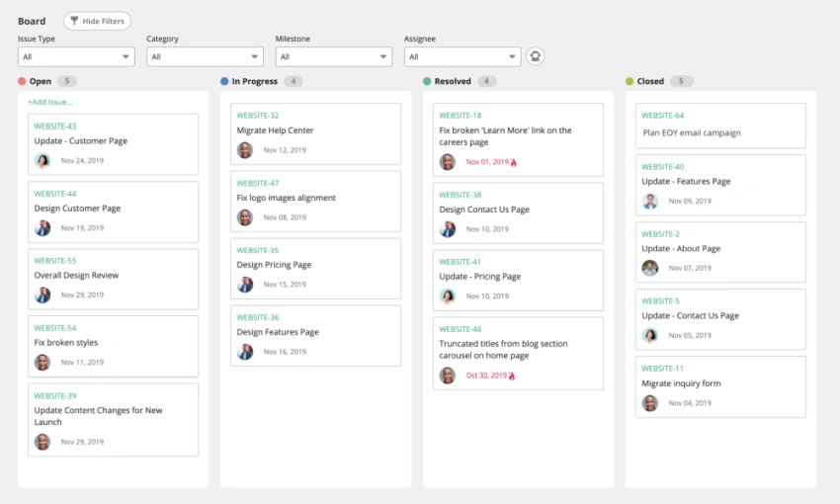The width and height of the screenshot is (840, 504).
Task: Click the 'Nov 24, 2019' due date
Action: 82,161
